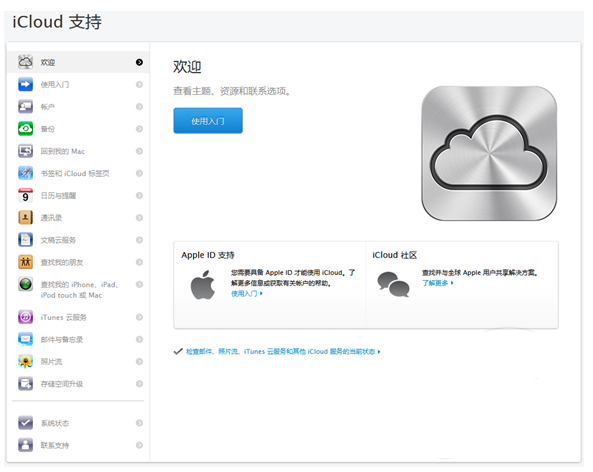This screenshot has width=593, height=472.
Task: Click the blue 使用入门 button
Action: pos(208,121)
